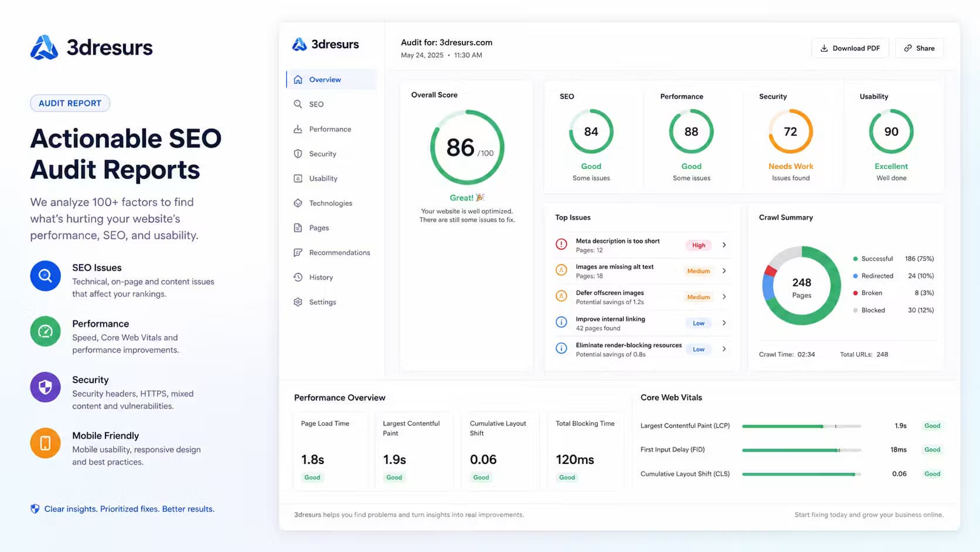Click small shield icon beside Clear insights tagline

35,509
